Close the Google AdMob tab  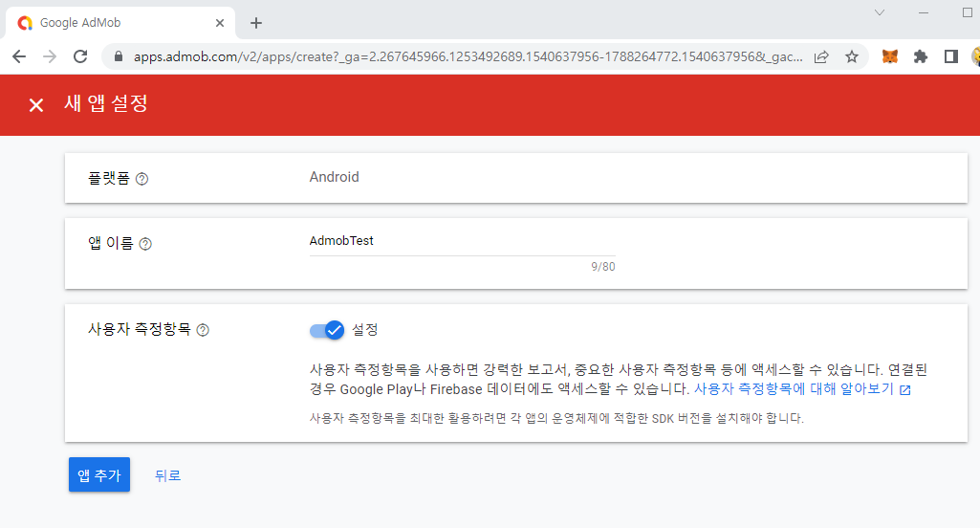point(219,23)
